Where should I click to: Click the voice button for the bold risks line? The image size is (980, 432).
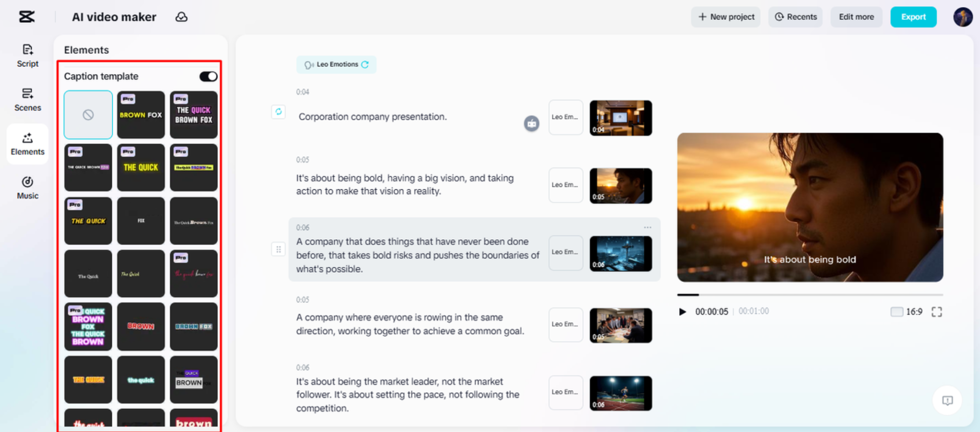[566, 252]
